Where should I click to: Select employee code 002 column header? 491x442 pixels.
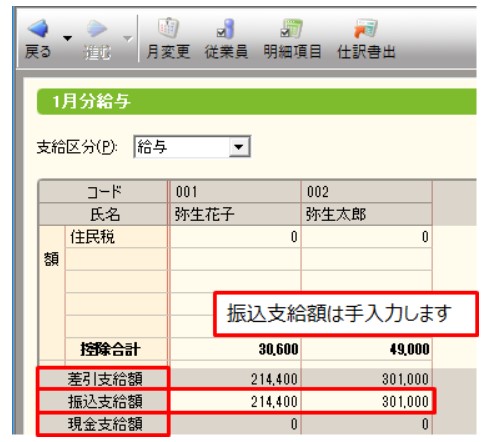coord(367,192)
